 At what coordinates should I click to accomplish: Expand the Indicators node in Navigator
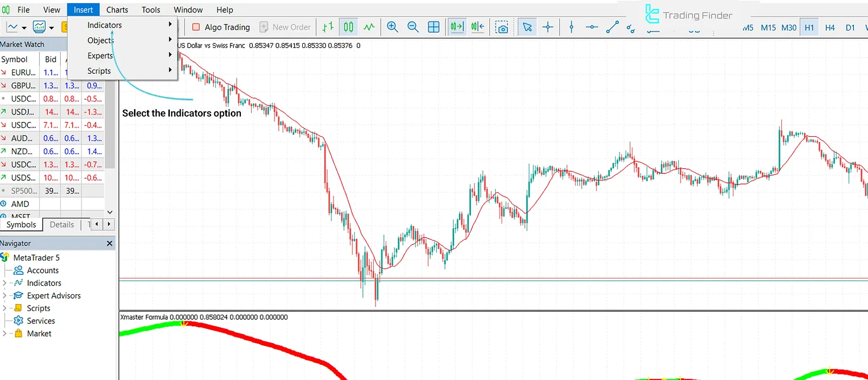tap(4, 283)
